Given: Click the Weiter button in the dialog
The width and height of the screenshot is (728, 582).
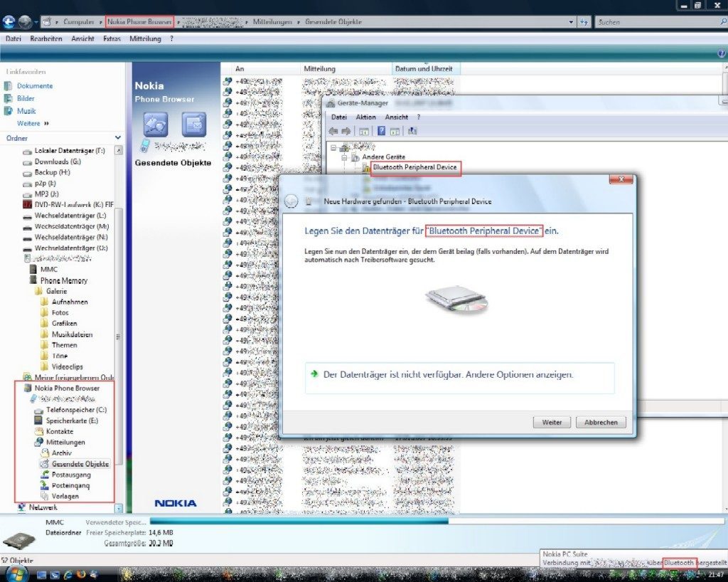Looking at the screenshot, I should click(552, 422).
